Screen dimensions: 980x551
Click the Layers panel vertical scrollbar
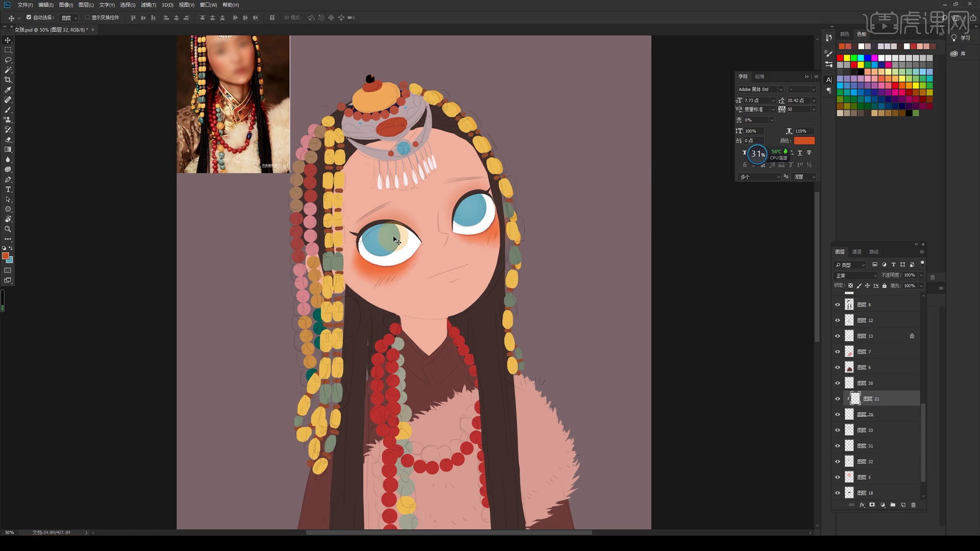[x=923, y=442]
